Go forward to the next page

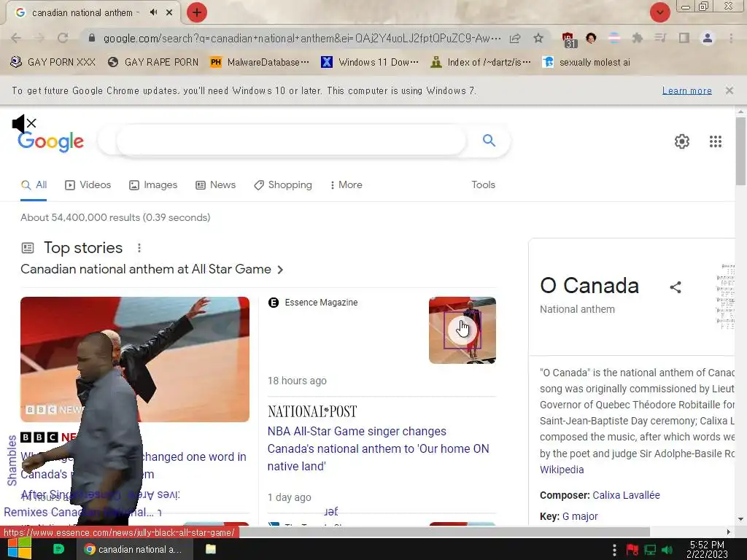(39, 38)
